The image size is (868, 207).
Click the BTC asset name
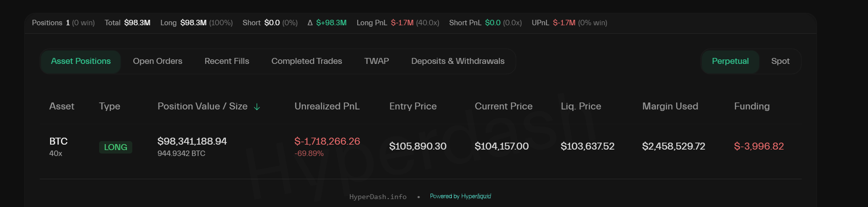[x=58, y=142]
